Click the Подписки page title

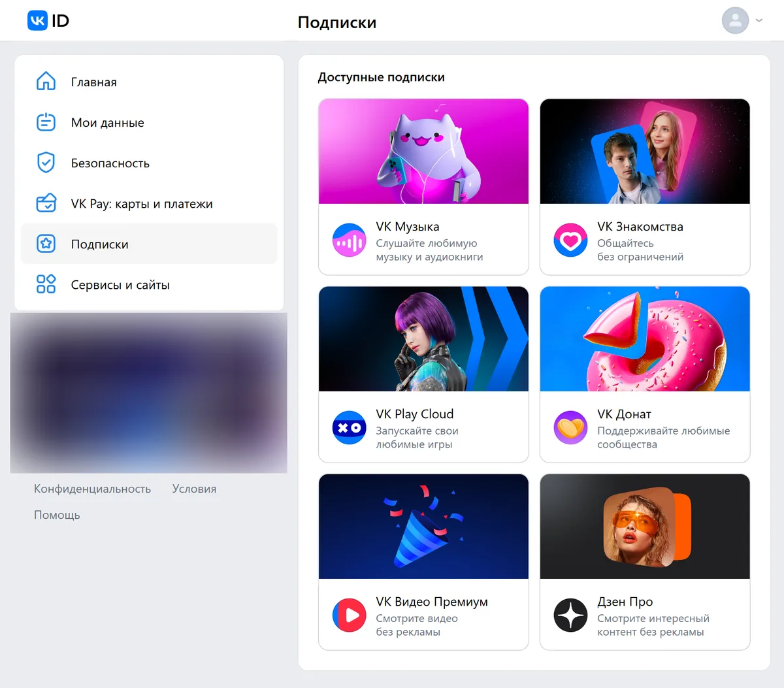(x=337, y=22)
